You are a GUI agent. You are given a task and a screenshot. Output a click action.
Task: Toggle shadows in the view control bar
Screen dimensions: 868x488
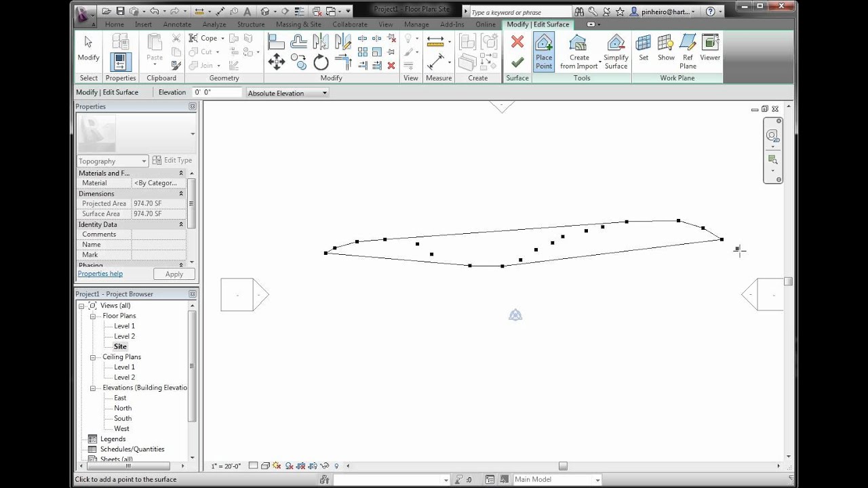tap(288, 465)
